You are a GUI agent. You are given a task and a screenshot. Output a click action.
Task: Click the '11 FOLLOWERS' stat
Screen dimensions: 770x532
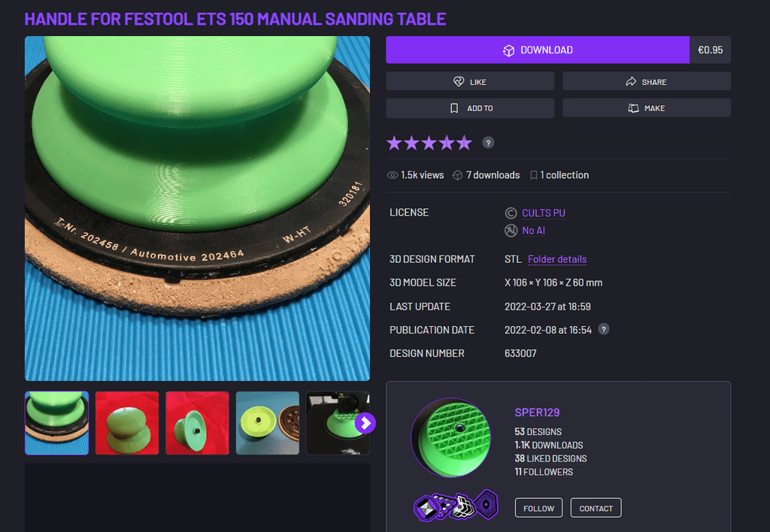pos(544,472)
